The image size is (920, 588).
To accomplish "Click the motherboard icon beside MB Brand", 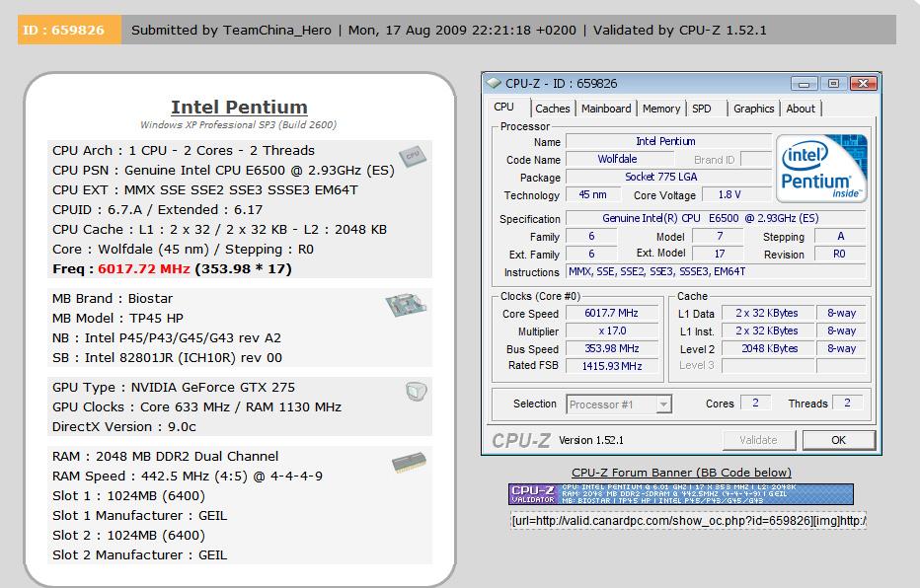I will coord(406,305).
